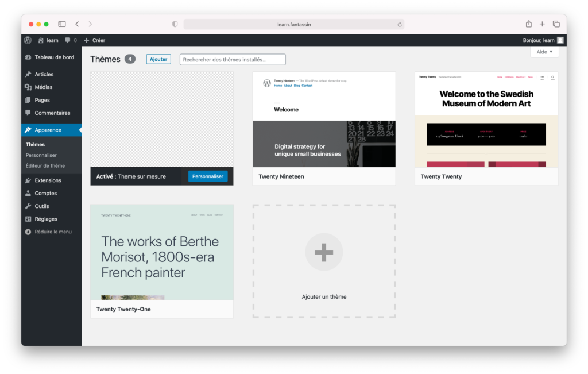Open the Réglages menu item
Screen dimensions: 588x374
(x=51, y=219)
